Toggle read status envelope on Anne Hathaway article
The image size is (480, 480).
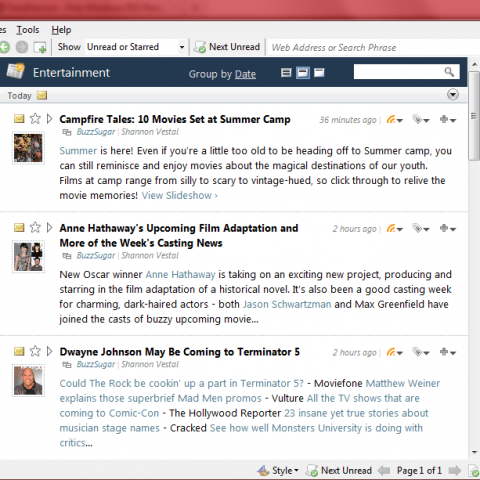[x=19, y=228]
